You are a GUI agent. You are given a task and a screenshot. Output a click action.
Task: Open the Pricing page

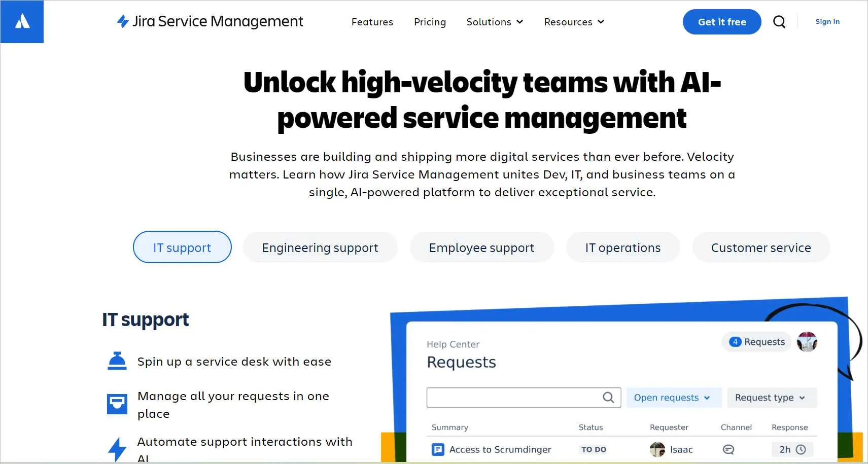coord(430,22)
